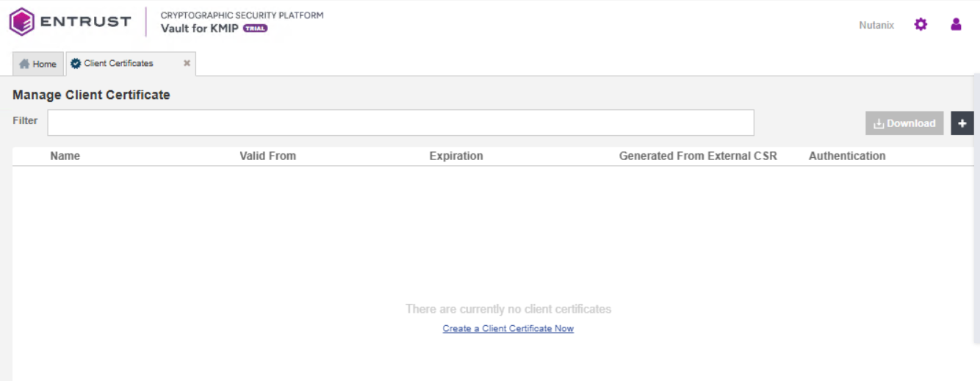Sort by the Name column header

[65, 156]
